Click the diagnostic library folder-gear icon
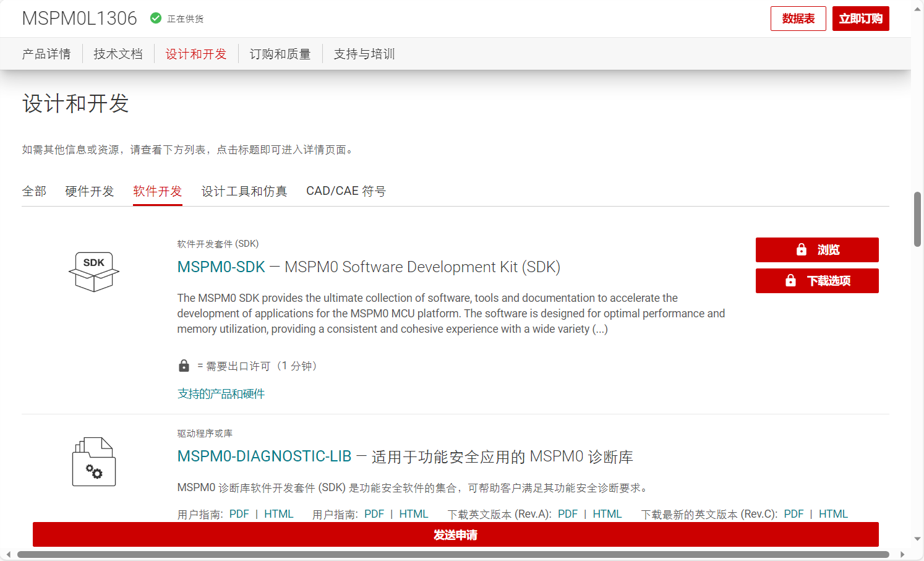Screen dimensions: 924x561 (x=94, y=462)
